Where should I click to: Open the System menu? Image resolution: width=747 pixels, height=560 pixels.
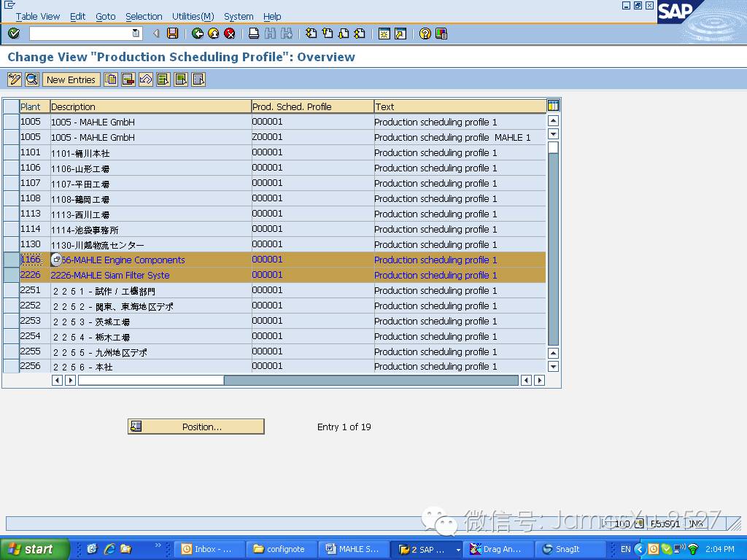239,16
